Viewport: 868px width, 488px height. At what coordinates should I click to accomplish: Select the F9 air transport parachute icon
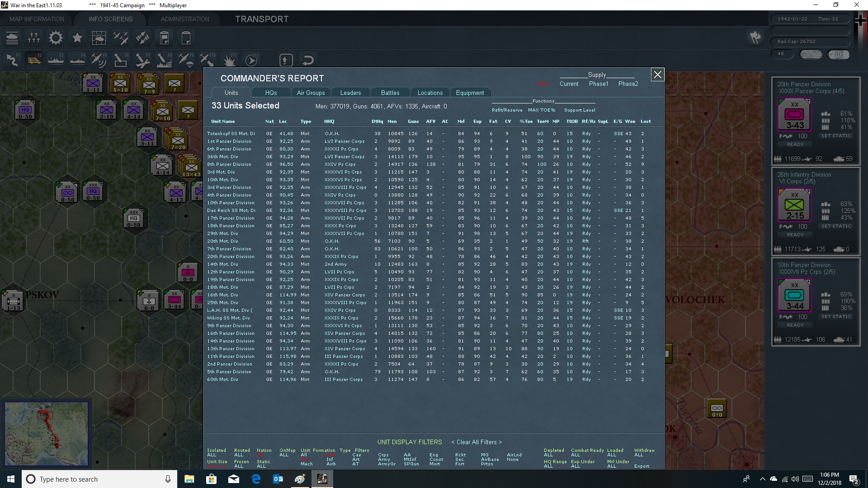point(186,60)
